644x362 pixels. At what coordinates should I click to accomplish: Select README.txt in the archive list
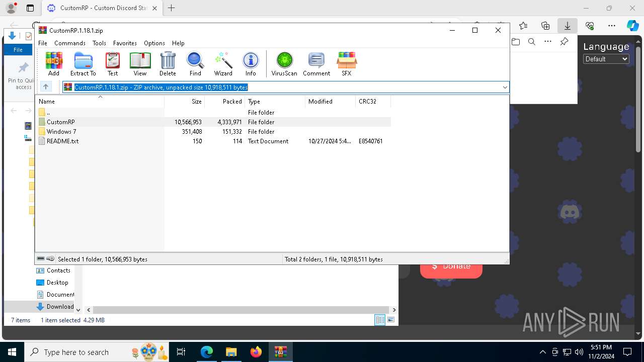[213, 141]
